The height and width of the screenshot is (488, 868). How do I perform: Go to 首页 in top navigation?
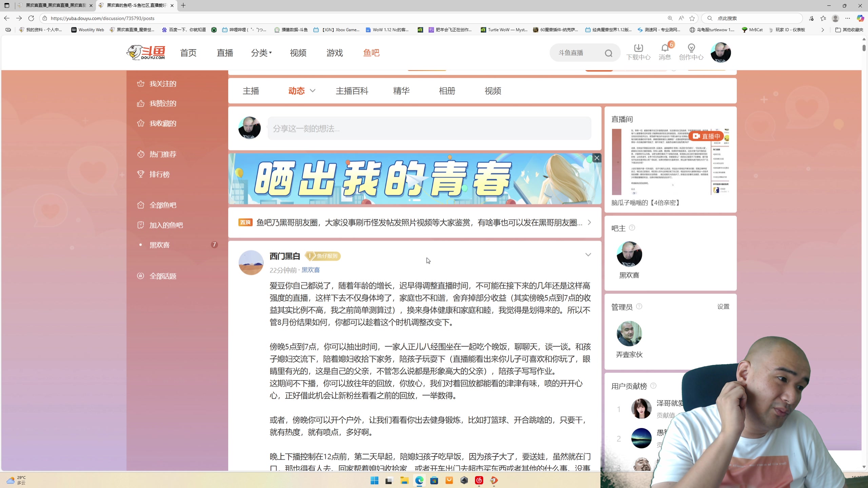189,53
